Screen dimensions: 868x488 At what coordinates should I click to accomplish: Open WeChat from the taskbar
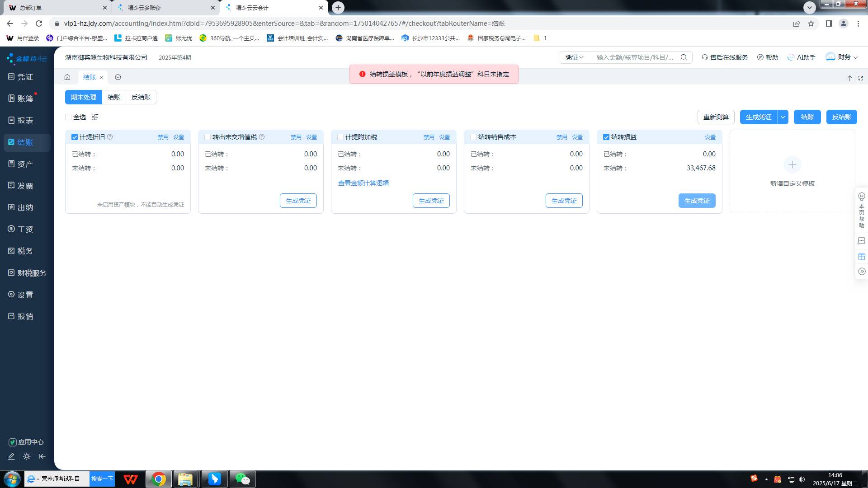[243, 479]
